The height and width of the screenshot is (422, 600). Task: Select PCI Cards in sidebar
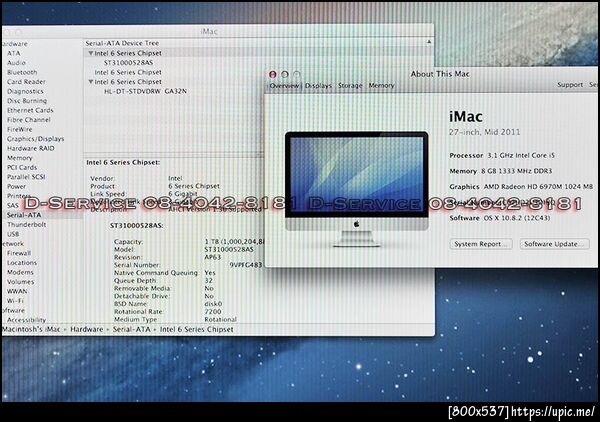click(x=22, y=168)
